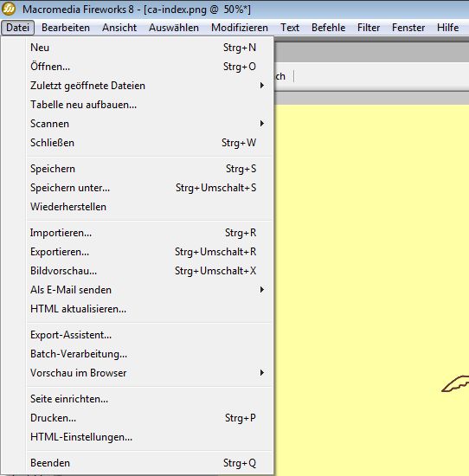
Task: Open the Bearbeiten menu
Action: click(x=66, y=28)
